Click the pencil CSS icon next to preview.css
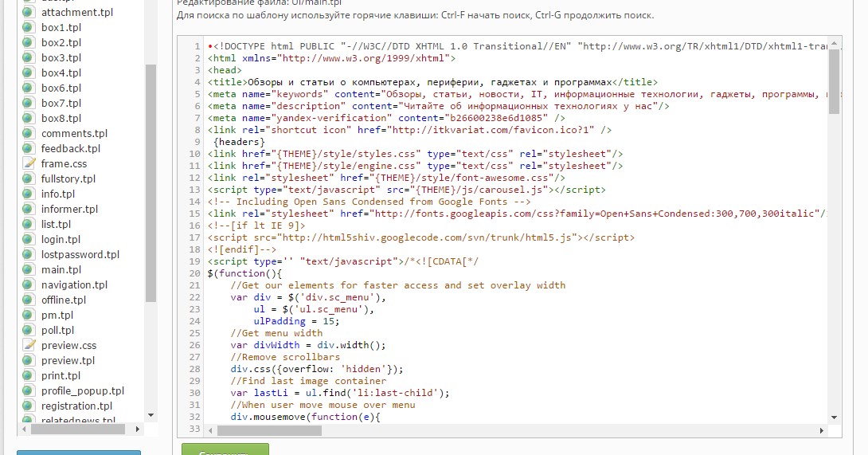The height and width of the screenshot is (455, 868). 28,345
